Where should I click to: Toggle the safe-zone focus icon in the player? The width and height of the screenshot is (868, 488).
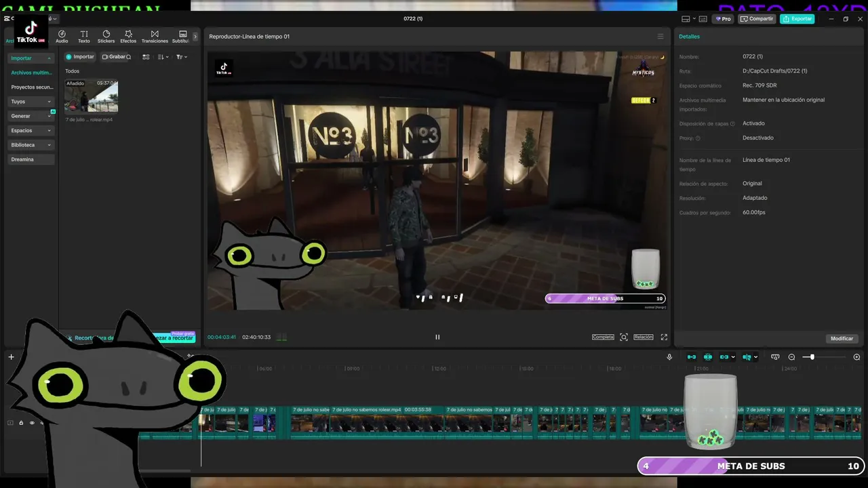[624, 337]
